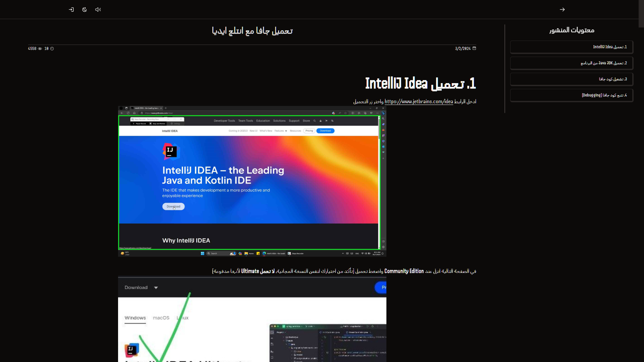Click the date text 3/2/2024
Viewport: 644px width, 362px height.
point(463,49)
